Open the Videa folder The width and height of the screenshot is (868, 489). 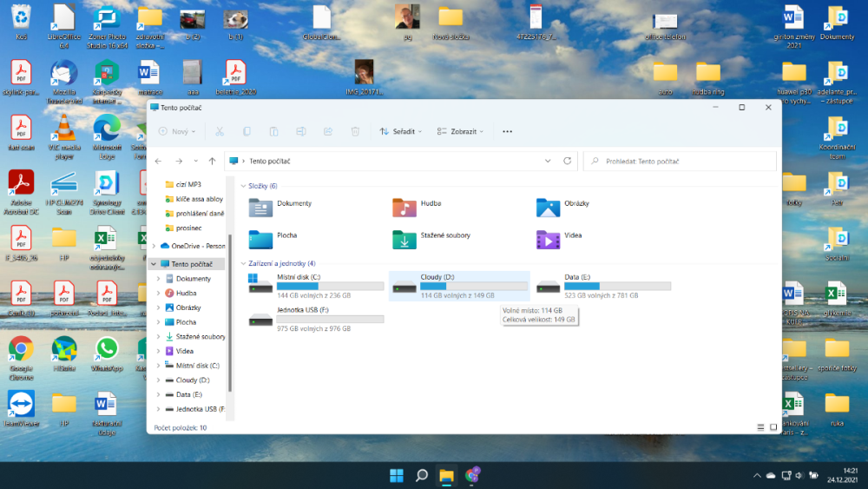point(548,239)
